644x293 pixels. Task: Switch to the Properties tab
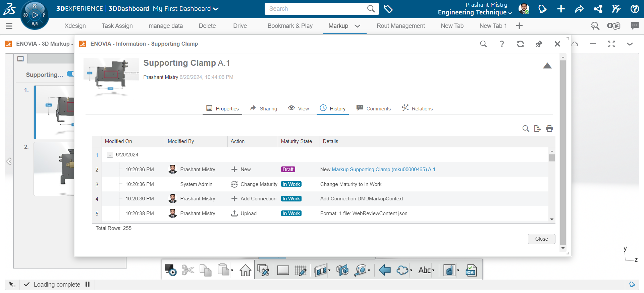222,108
